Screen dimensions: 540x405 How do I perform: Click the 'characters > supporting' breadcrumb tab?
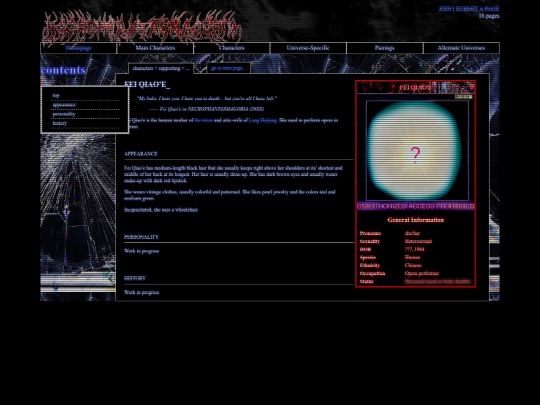point(160,68)
